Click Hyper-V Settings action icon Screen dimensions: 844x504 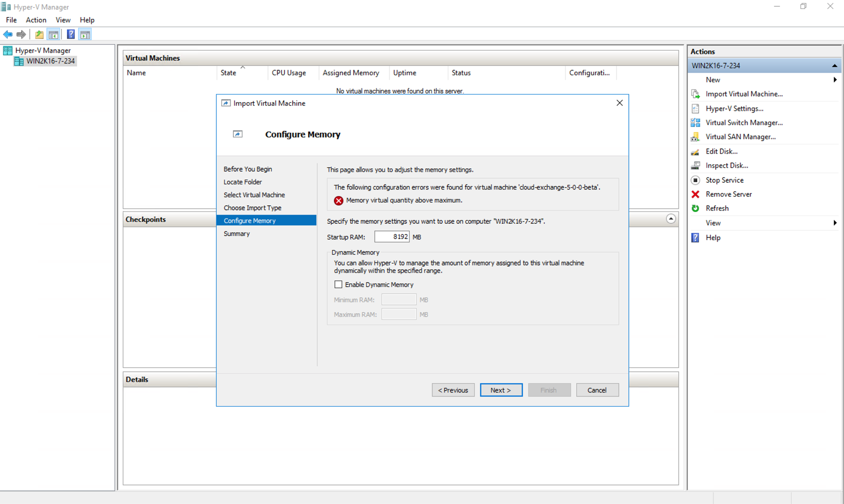click(x=696, y=108)
